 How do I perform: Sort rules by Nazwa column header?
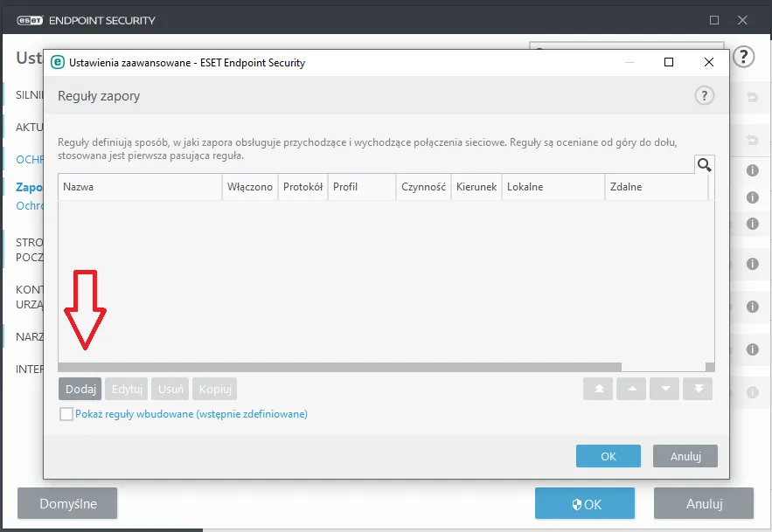click(140, 187)
